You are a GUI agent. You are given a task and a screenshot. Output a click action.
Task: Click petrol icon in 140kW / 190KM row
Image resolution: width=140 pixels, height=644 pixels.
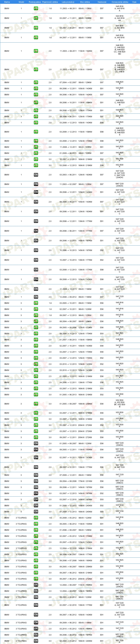(36, 561)
